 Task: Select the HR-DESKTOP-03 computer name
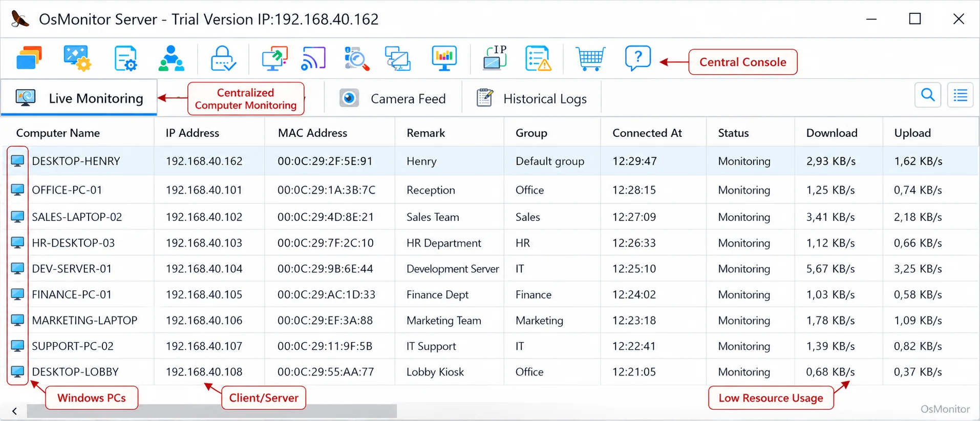(73, 243)
